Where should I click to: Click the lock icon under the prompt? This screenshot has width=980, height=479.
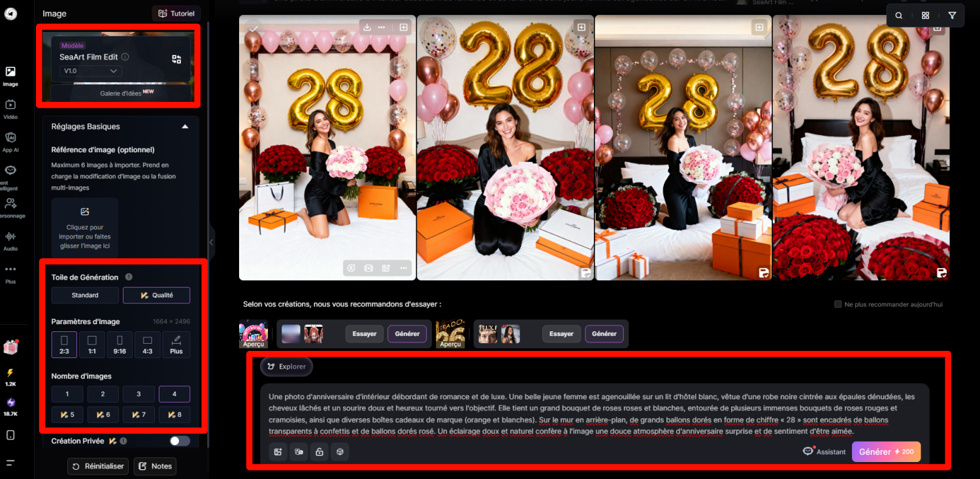tap(319, 452)
